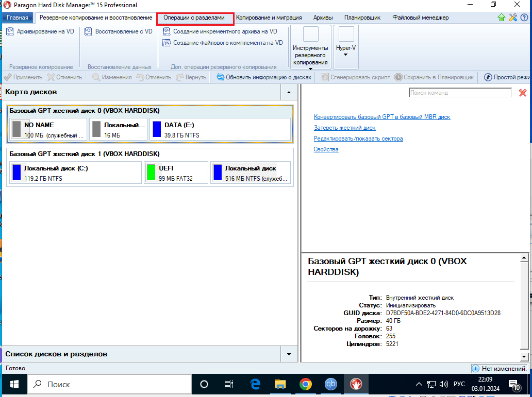The height and width of the screenshot is (397, 532).
Task: Open the Файловый менеджер tab
Action: [x=420, y=18]
